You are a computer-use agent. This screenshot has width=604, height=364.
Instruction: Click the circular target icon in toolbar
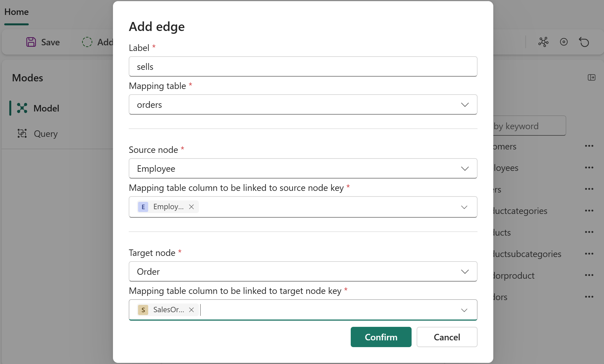click(564, 42)
